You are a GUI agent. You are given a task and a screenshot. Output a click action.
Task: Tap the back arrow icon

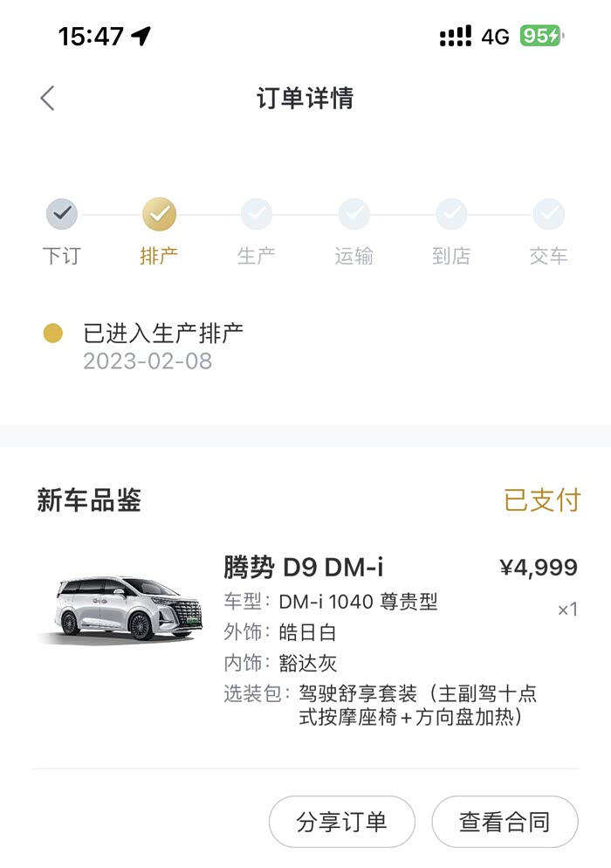[48, 98]
